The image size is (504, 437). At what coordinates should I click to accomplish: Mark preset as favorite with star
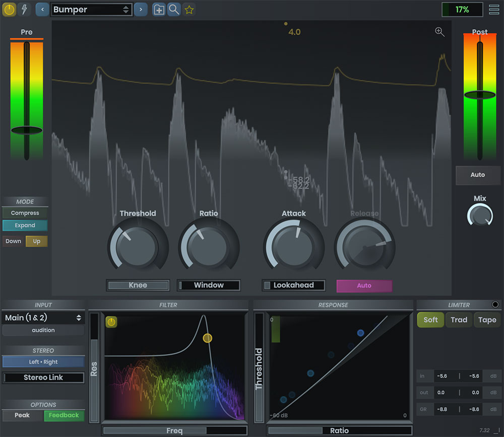(189, 10)
